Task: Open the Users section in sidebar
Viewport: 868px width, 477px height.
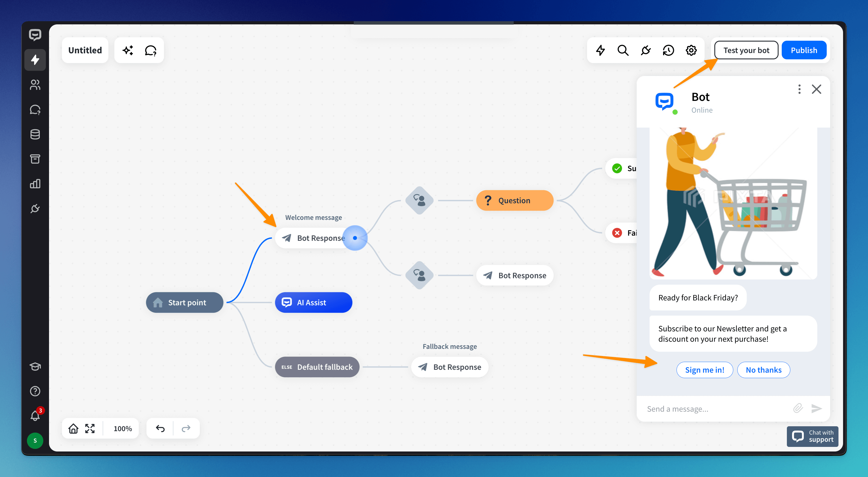Action: click(x=35, y=85)
